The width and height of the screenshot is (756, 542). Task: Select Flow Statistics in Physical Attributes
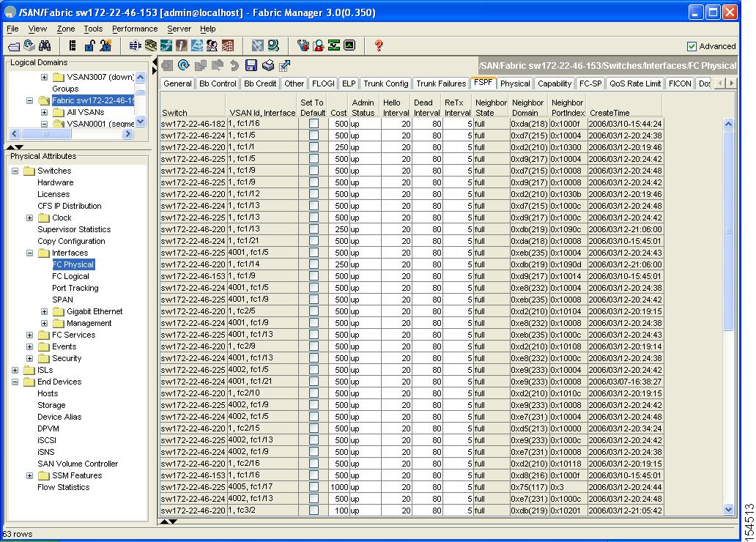point(63,487)
